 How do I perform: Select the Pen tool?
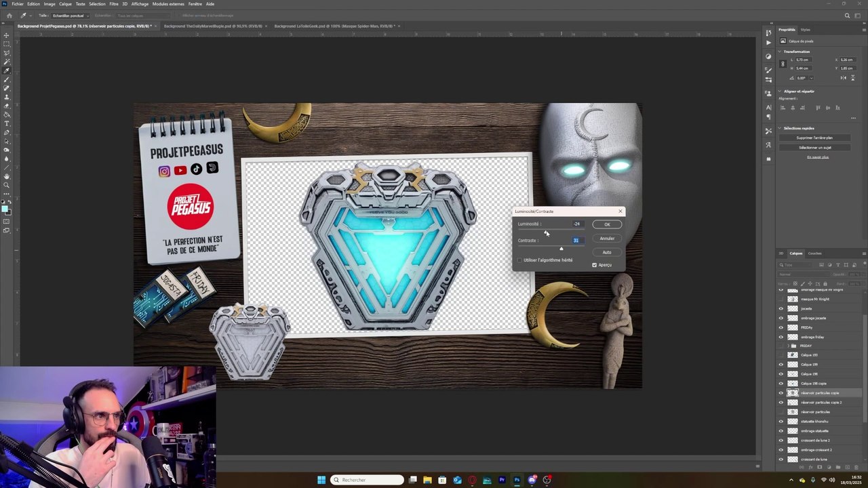pos(7,132)
